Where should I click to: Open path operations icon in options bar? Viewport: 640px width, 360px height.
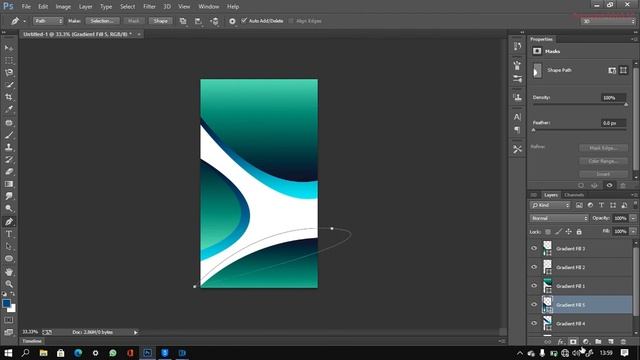(183, 21)
